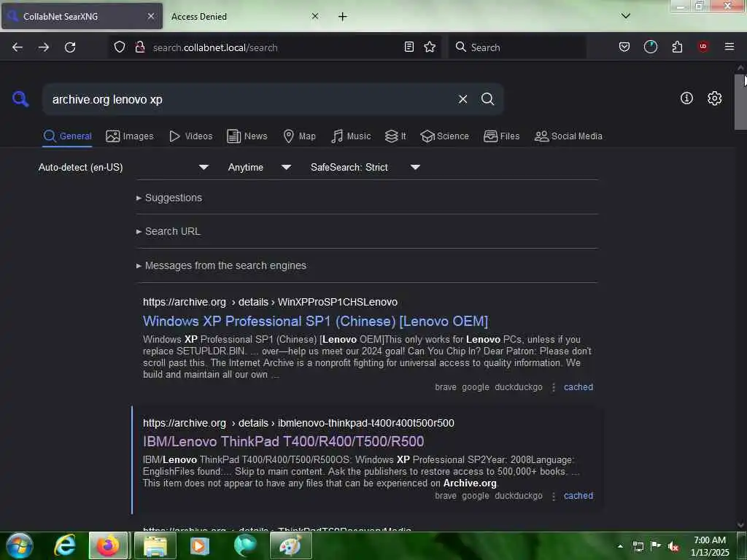
Task: Select the CollabNet SearXNG tab
Action: click(82, 17)
